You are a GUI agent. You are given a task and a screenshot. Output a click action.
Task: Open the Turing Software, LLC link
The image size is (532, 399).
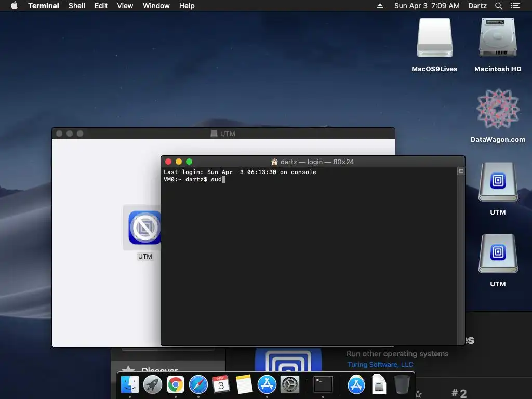coord(380,364)
